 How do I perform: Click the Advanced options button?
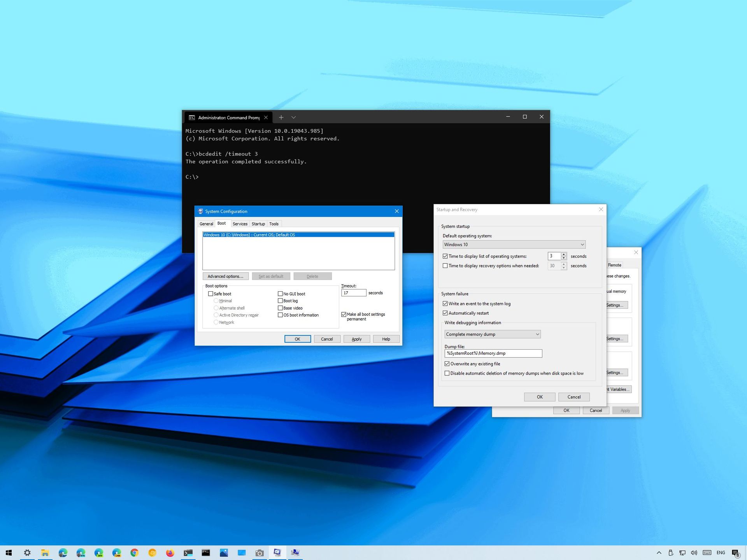225,276
